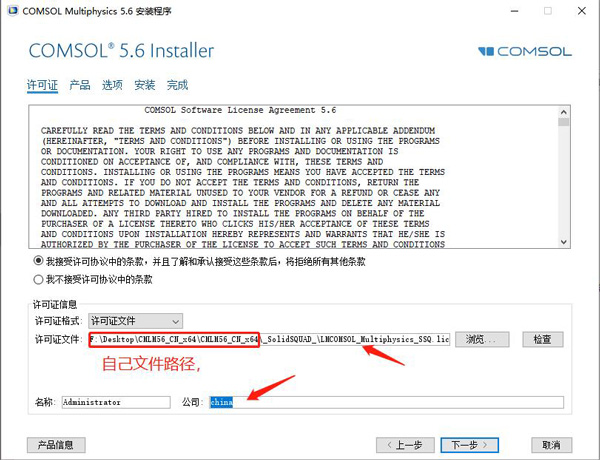Click the scroll up arrow of license text
The height and width of the screenshot is (460, 600).
[x=563, y=112]
